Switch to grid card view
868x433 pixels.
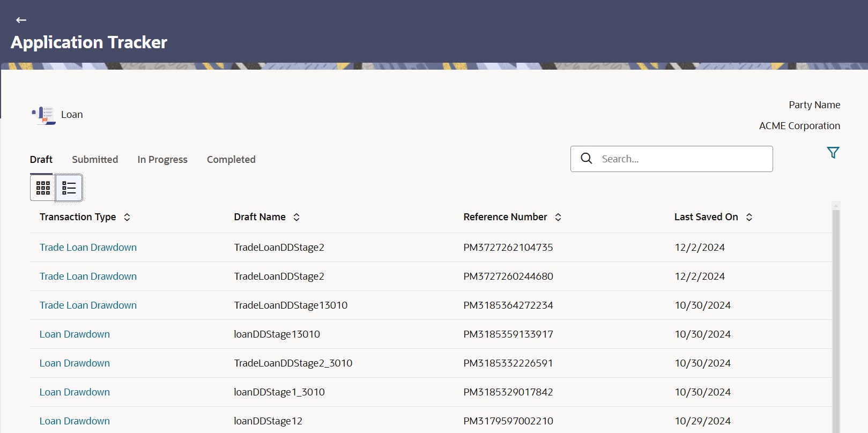(43, 188)
